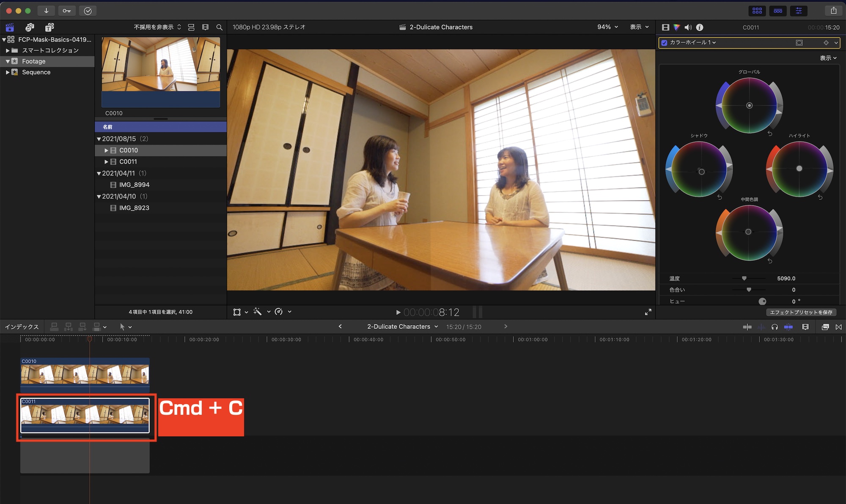Image resolution: width=846 pixels, height=504 pixels.
Task: Open the Titles and Generators sidebar
Action: point(49,27)
